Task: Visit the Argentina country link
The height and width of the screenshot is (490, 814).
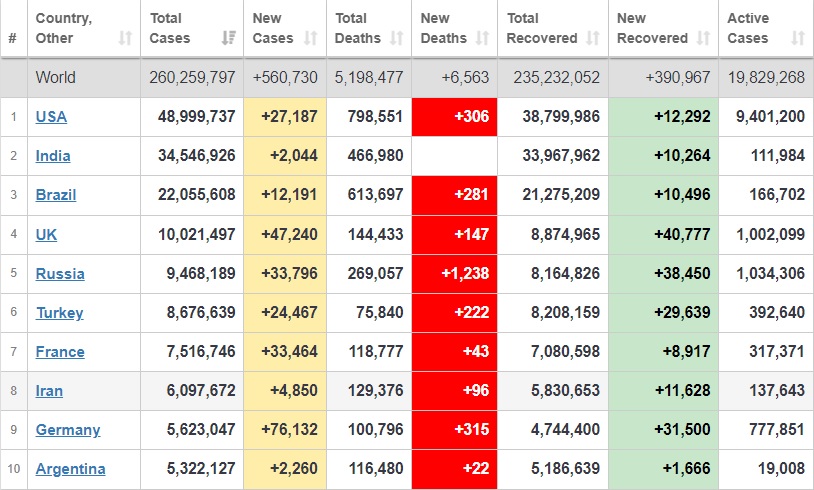Action: [x=70, y=468]
